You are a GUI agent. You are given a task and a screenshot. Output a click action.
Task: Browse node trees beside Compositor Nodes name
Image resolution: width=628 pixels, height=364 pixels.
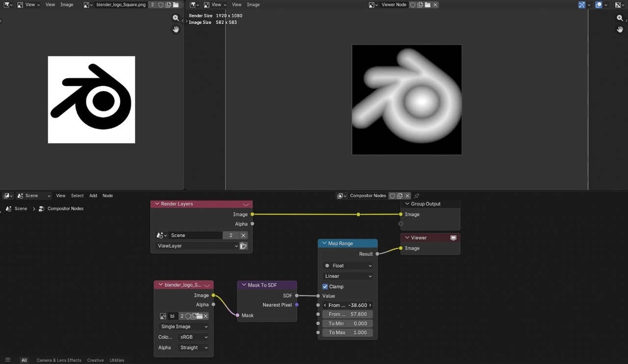[342, 196]
